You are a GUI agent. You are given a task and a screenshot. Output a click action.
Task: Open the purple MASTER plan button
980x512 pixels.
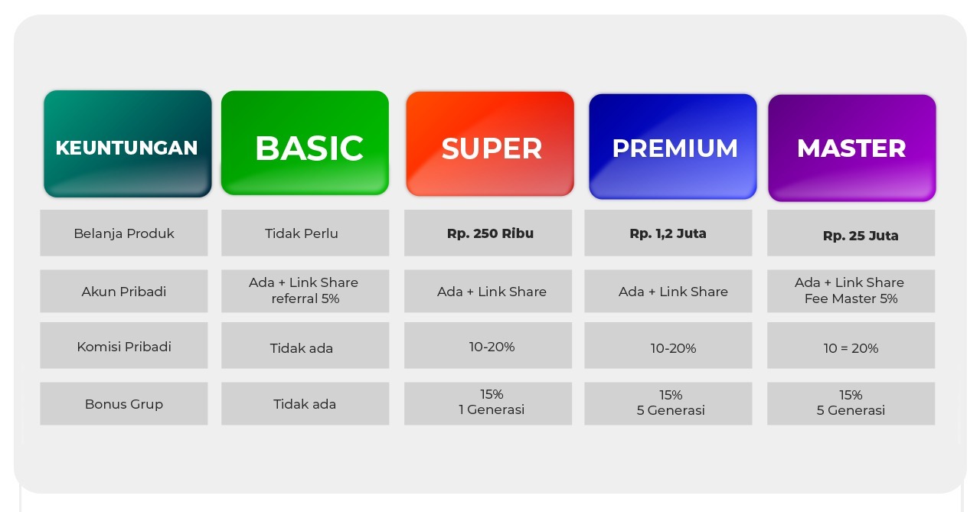coord(851,148)
